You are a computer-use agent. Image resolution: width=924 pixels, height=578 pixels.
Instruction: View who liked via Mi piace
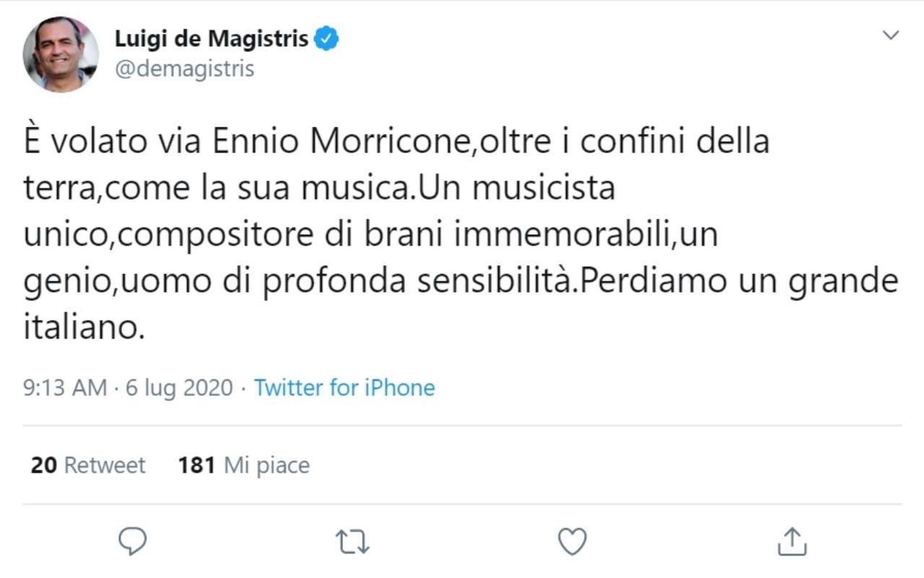[x=266, y=465]
